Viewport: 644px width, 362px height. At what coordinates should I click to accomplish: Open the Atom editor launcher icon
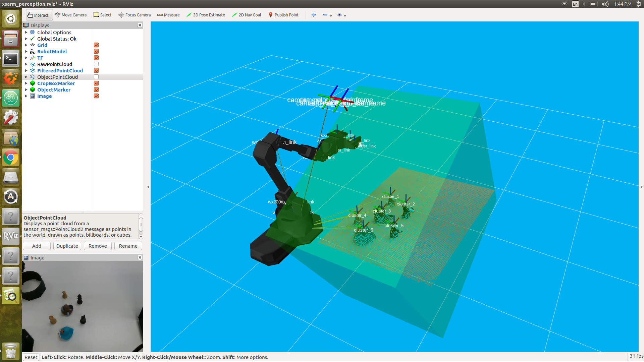pyautogui.click(x=11, y=98)
